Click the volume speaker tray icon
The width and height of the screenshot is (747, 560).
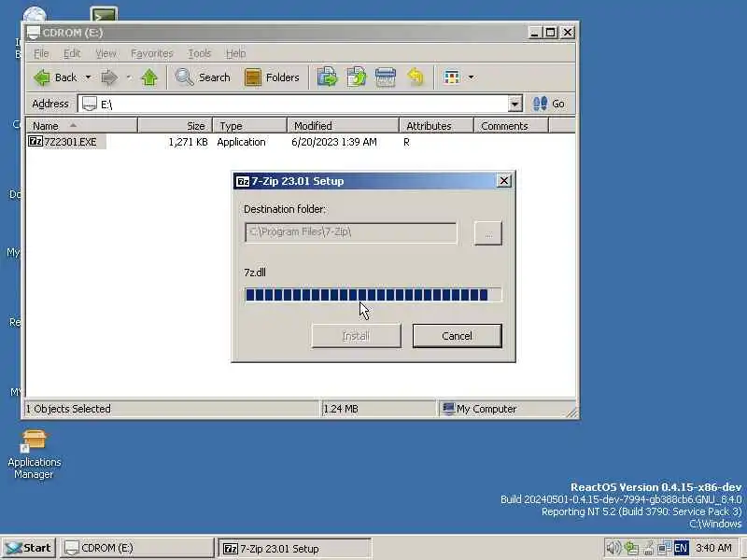tap(613, 548)
